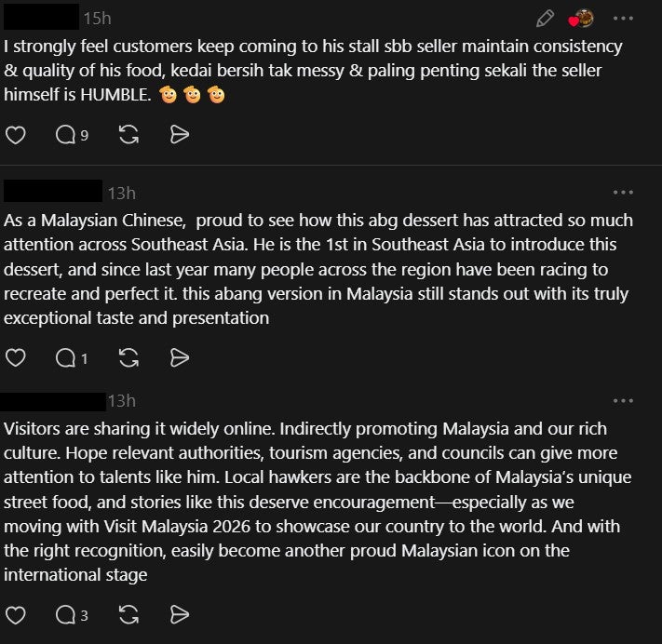Share the Visit Malaysia 2026 post via the arrow icon
The image size is (662, 644).
point(180,614)
